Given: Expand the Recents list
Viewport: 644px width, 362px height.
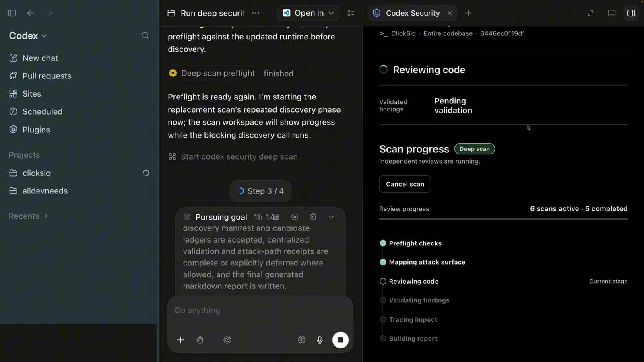Looking at the screenshot, I should (29, 216).
